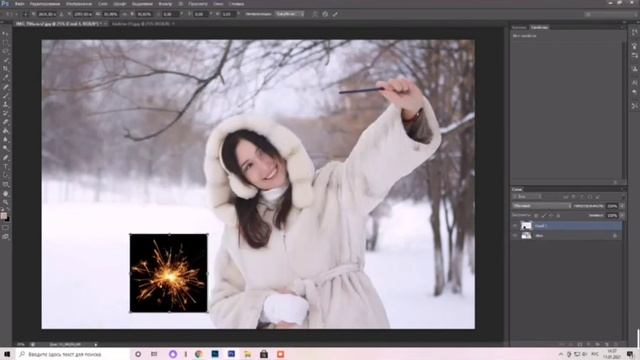This screenshot has height=360, width=640.
Task: Select the Healing Brush tool
Action: tap(5, 87)
